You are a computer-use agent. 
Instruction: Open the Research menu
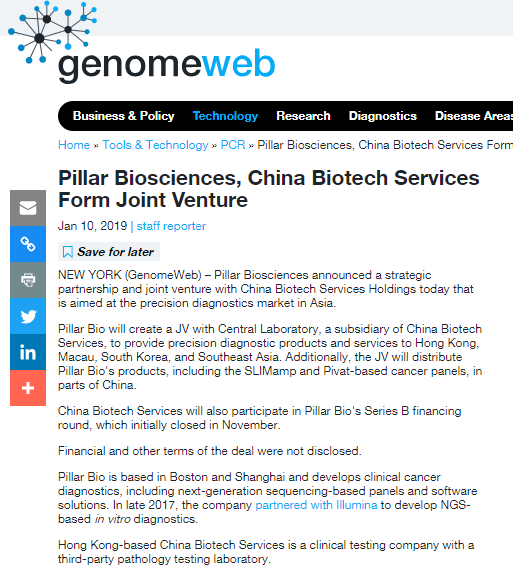coord(303,116)
